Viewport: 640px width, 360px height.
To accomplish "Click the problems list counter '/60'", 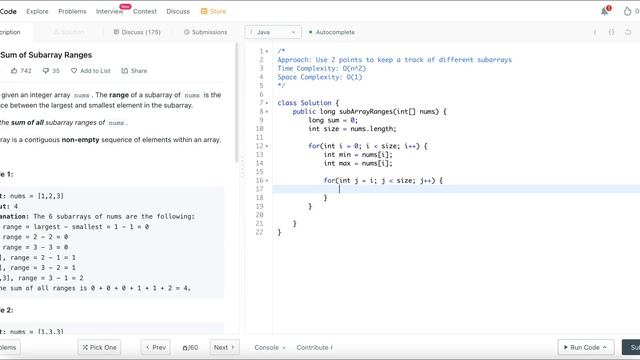I will (x=191, y=347).
